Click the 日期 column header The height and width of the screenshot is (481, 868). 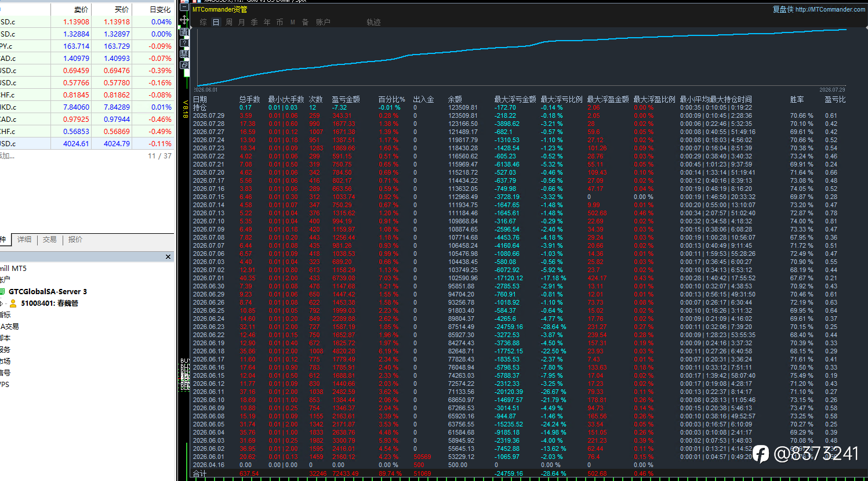(200, 99)
